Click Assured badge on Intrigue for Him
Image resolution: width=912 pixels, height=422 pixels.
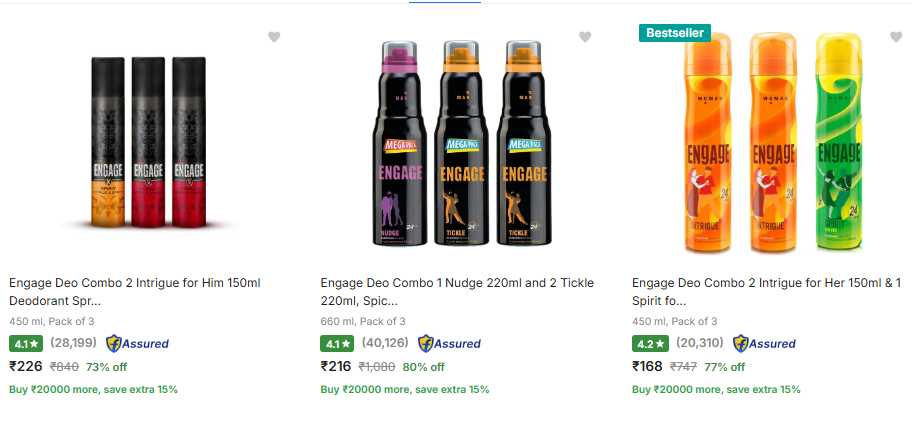[138, 343]
